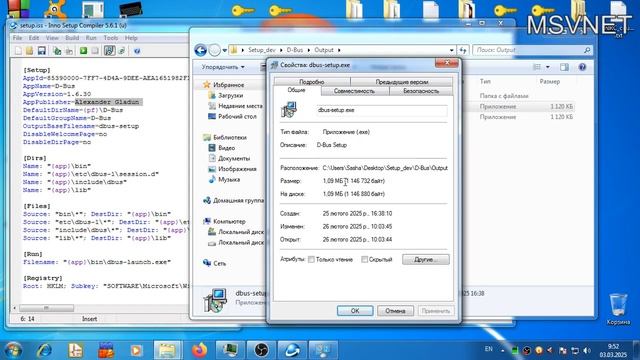640x360 pixels.
Task: Click Save floppy icon in Inno Setup toolbar
Action: point(42,51)
